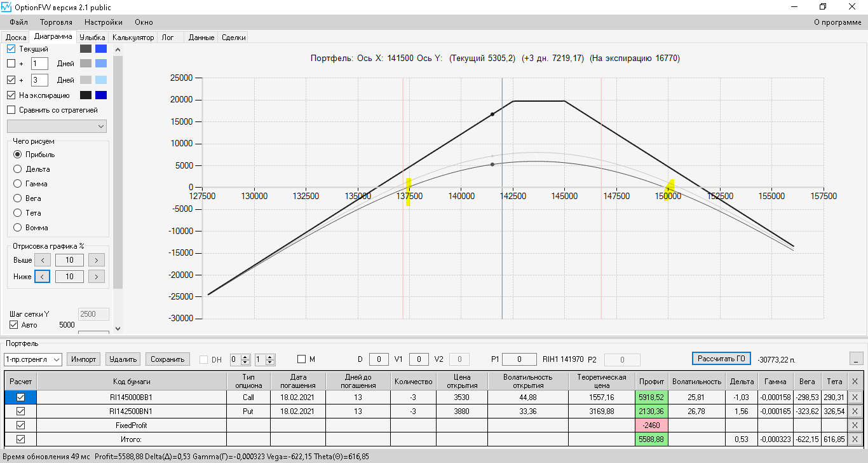The height and width of the screenshot is (463, 868).
Task: Open the 1-пр.стренгл portfolio dropdown
Action: pyautogui.click(x=32, y=359)
